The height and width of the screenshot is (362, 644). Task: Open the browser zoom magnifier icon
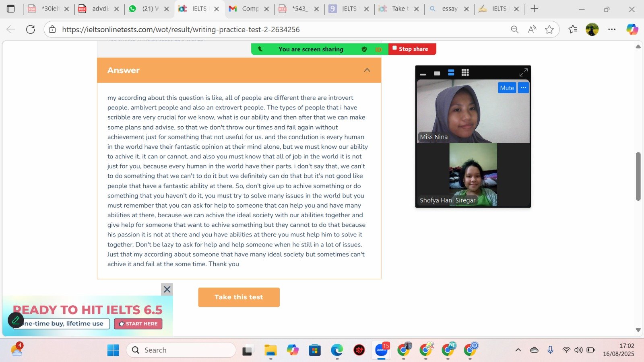(514, 29)
